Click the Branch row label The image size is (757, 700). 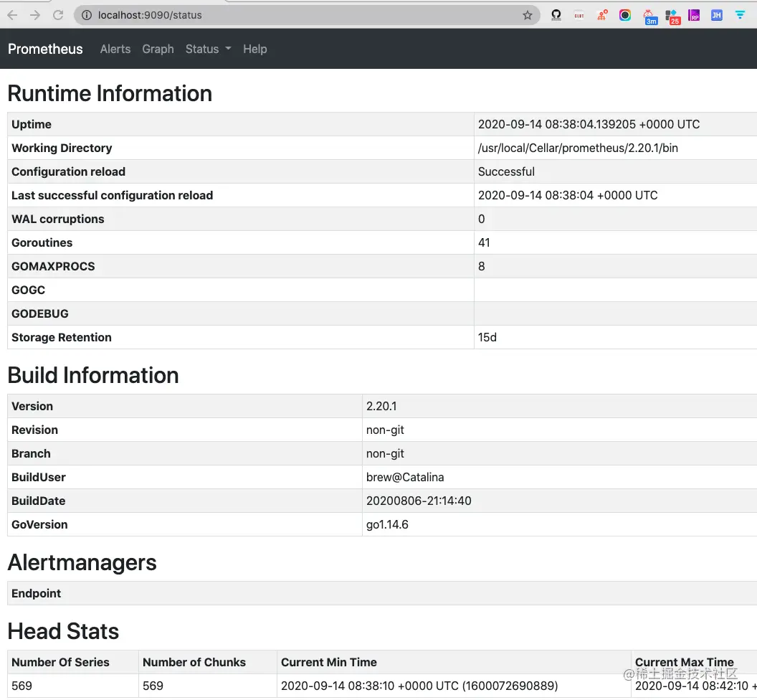(31, 453)
